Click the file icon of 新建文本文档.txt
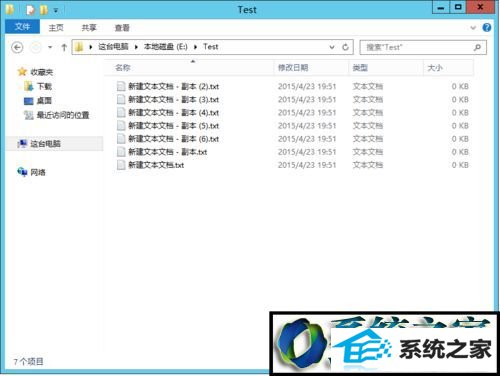Viewport: 500px width, 376px height. (x=121, y=165)
